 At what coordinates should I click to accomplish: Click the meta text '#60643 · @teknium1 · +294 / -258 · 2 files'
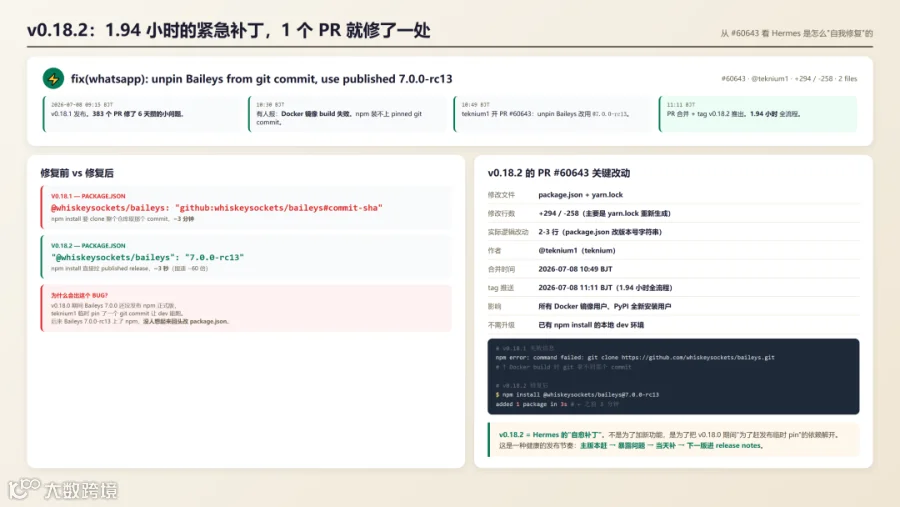pos(789,79)
